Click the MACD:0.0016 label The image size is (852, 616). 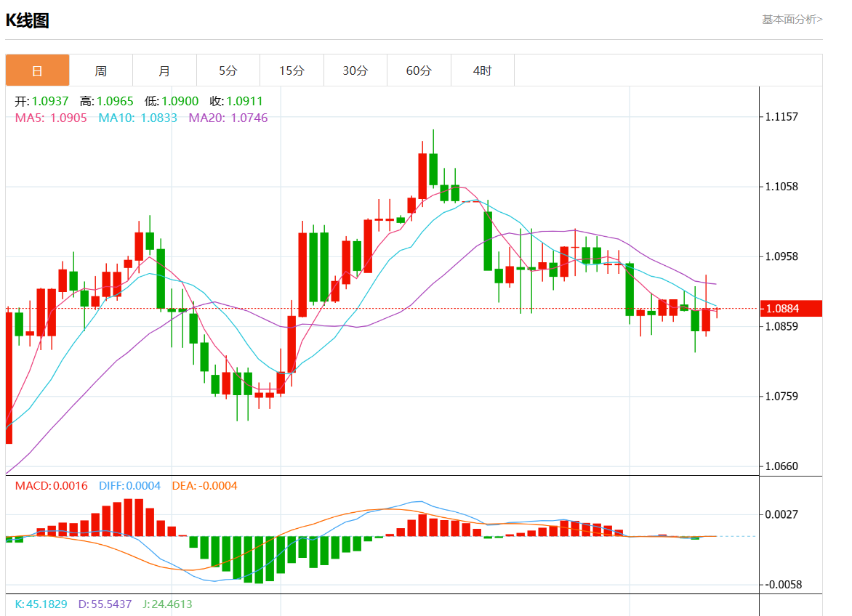coord(51,486)
